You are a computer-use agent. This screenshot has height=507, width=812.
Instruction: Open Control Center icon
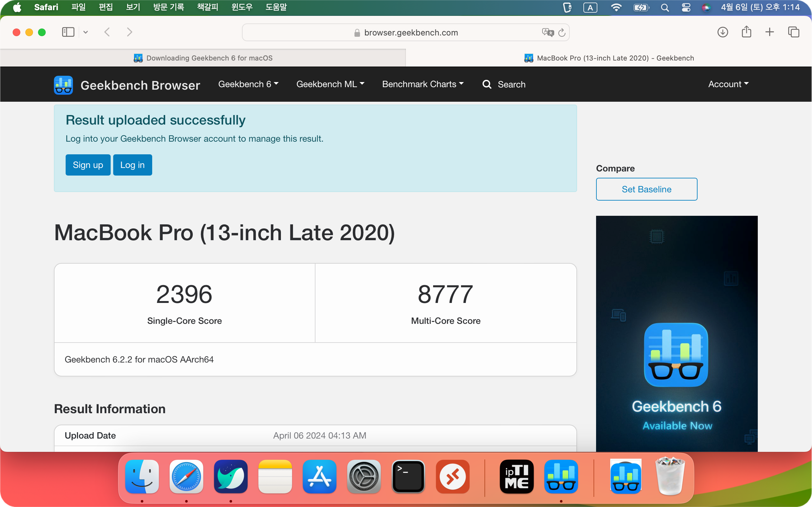pyautogui.click(x=686, y=7)
